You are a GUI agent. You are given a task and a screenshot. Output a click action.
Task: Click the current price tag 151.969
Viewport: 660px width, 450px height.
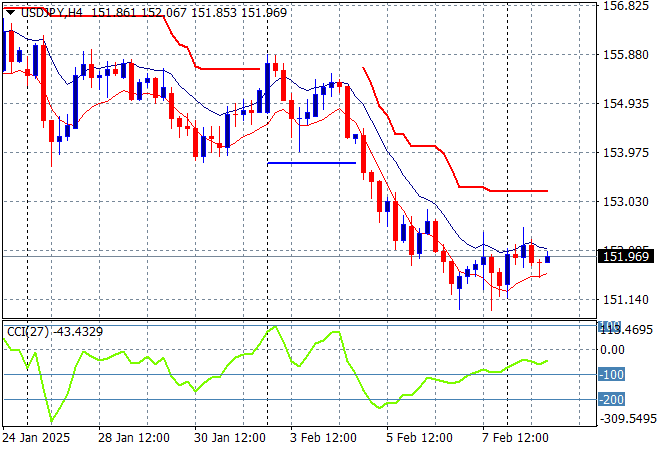click(x=625, y=257)
